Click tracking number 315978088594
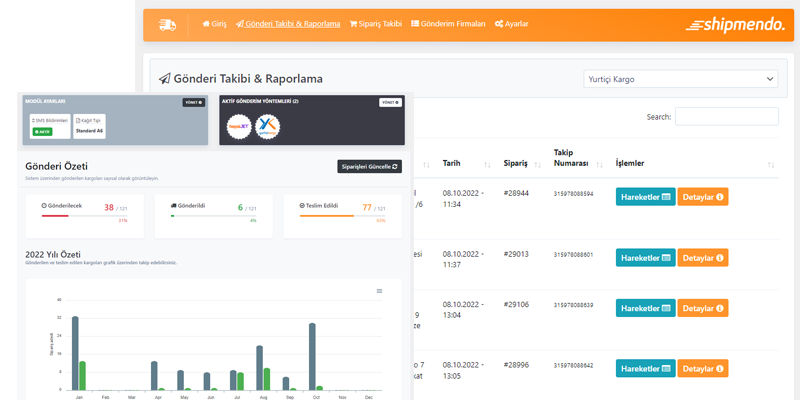This screenshot has height=400, width=800. click(573, 194)
